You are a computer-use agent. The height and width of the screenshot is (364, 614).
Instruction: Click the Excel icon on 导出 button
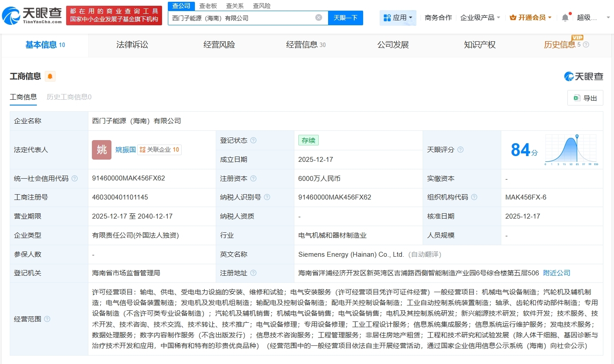pos(578,98)
